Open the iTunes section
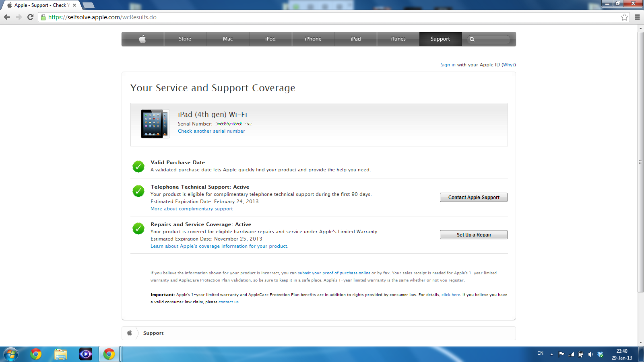This screenshot has height=362, width=644. tap(398, 39)
